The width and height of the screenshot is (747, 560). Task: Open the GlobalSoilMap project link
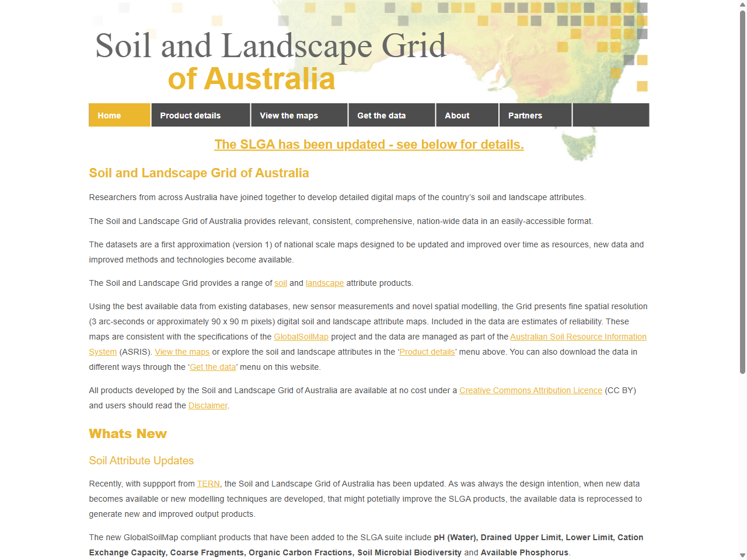tap(301, 337)
